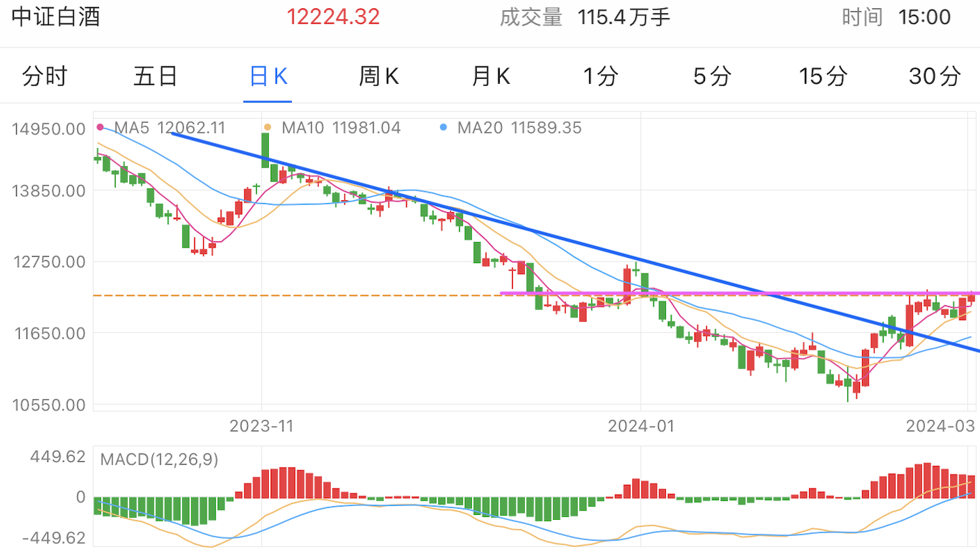Select the MA10 legend indicator dot
The height and width of the screenshot is (554, 980).
click(267, 128)
